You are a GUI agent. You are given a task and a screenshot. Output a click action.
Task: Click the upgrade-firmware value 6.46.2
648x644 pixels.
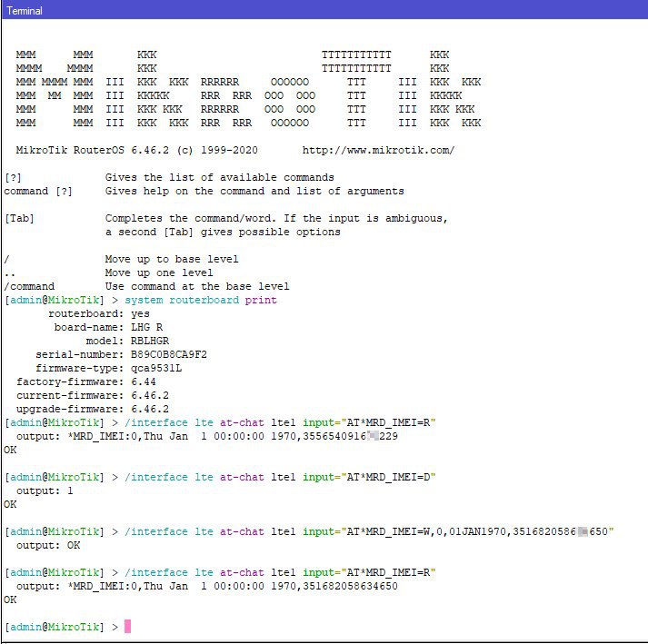point(150,409)
